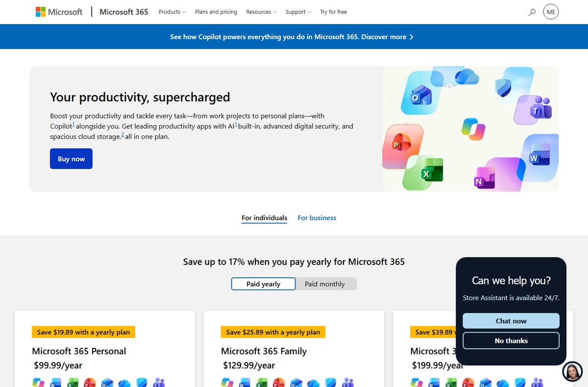Expand the Support dropdown menu
The height and width of the screenshot is (387, 588).
click(x=298, y=12)
